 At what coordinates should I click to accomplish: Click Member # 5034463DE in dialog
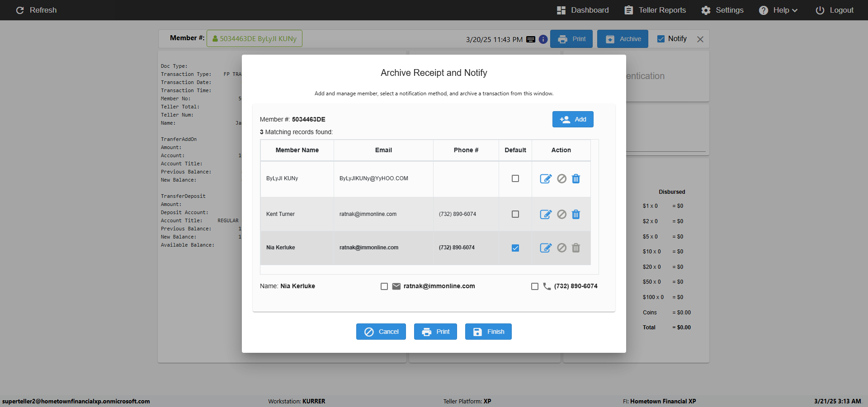point(292,119)
